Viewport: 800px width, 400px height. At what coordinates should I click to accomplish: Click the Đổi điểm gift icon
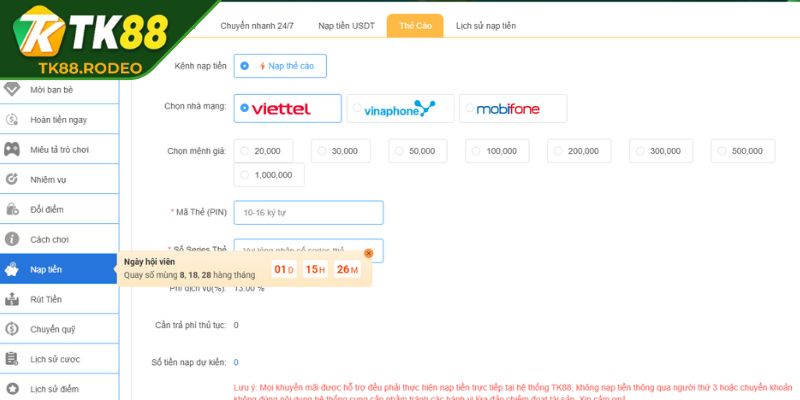tap(12, 210)
